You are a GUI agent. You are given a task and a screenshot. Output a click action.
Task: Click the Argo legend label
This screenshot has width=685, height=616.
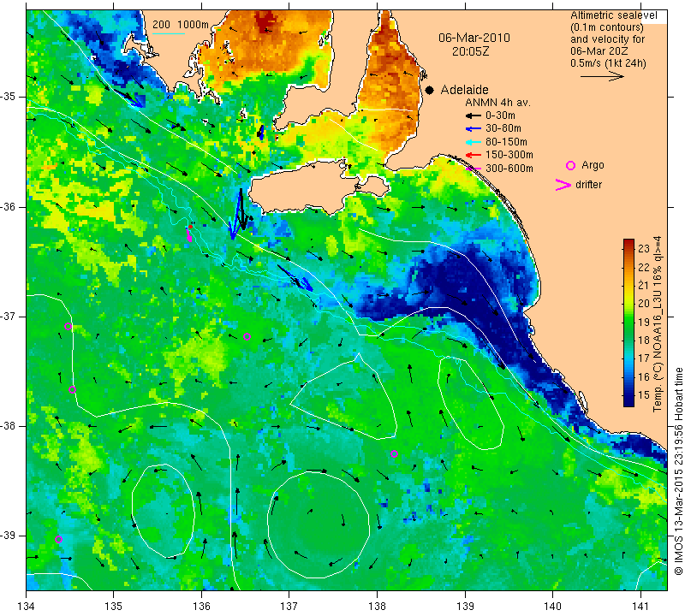593,165
